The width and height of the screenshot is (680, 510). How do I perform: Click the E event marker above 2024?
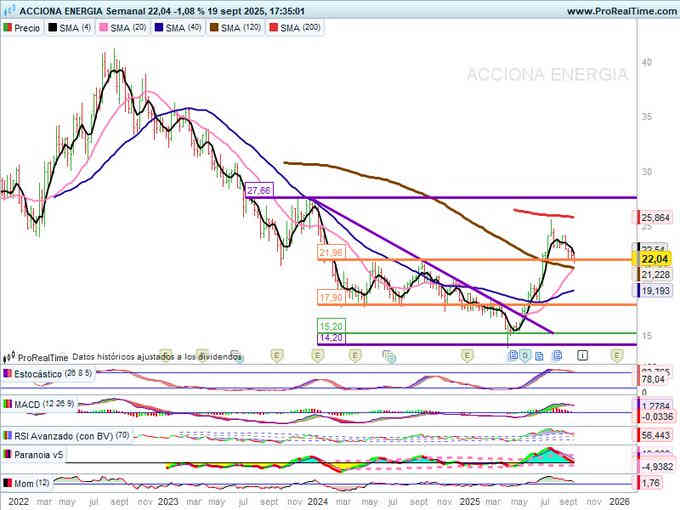(x=318, y=356)
